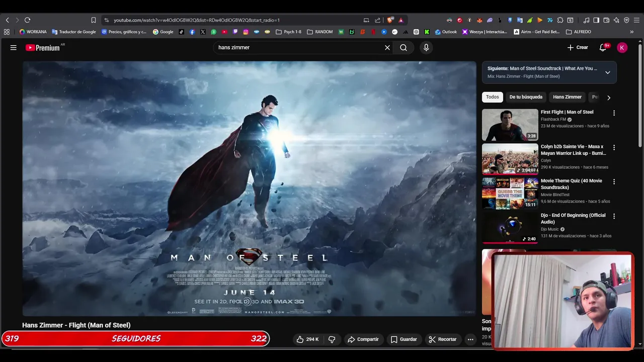Click the Djo Music channel name
Screen dimensions: 644x362
coord(550,229)
